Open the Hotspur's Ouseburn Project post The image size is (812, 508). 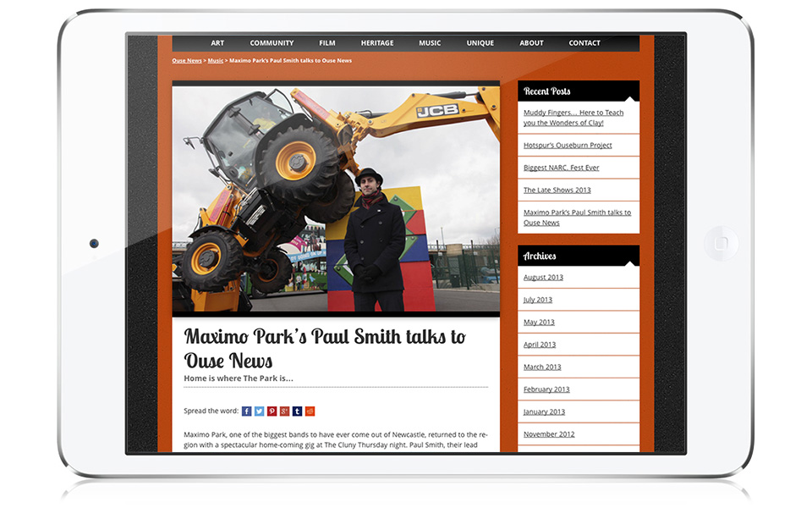pyautogui.click(x=568, y=146)
